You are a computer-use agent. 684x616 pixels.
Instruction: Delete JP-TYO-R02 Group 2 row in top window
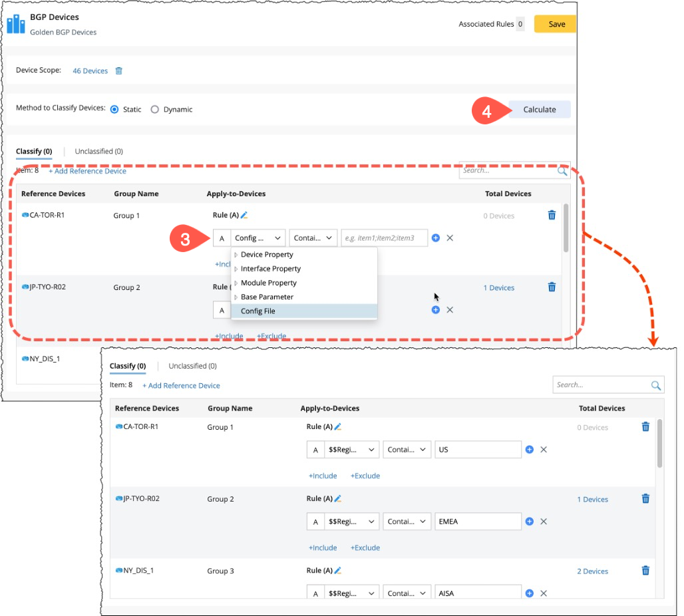tap(552, 287)
